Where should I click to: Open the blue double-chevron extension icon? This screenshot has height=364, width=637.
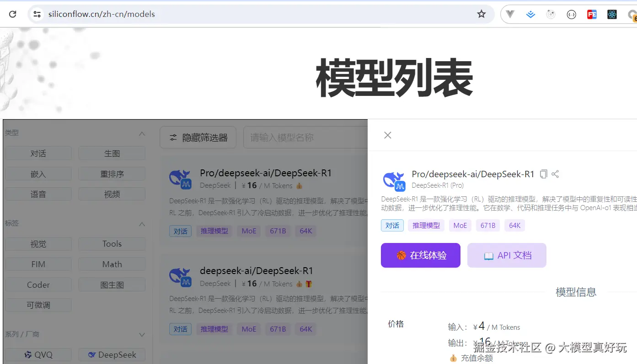(530, 15)
